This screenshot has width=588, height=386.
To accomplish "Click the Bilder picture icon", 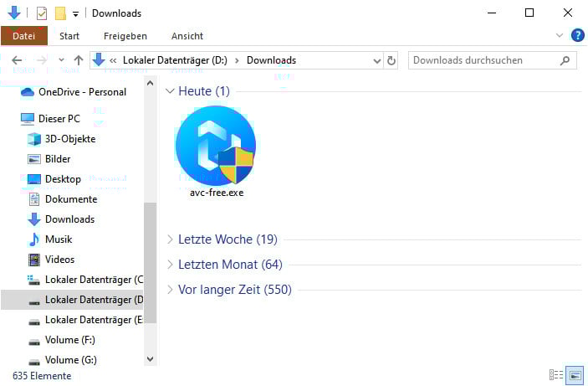I will coord(34,159).
